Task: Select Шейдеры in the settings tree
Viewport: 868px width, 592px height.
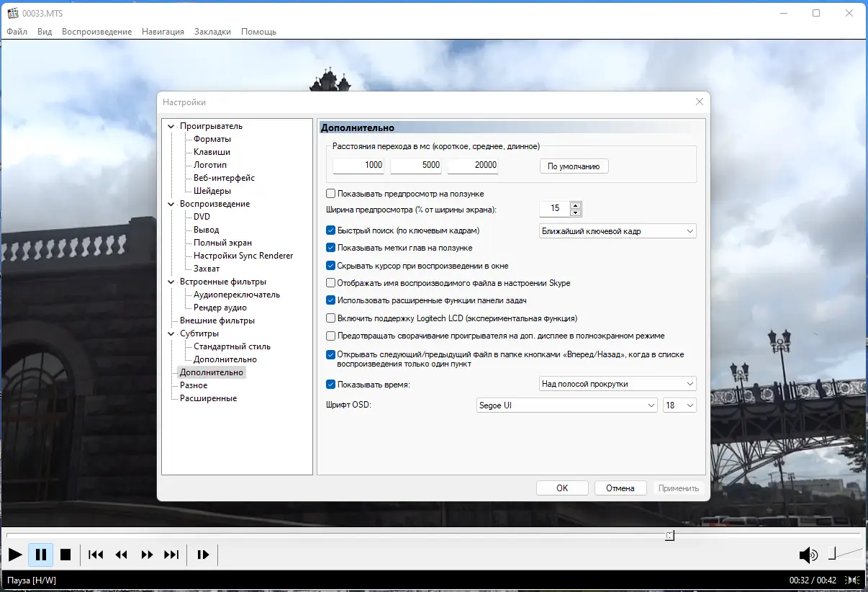Action: [x=212, y=191]
